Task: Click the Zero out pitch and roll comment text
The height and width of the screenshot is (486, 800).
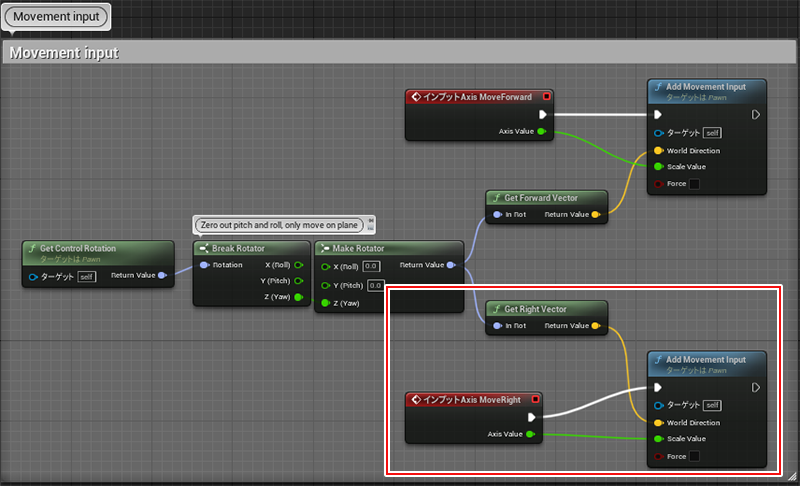Action: point(279,226)
